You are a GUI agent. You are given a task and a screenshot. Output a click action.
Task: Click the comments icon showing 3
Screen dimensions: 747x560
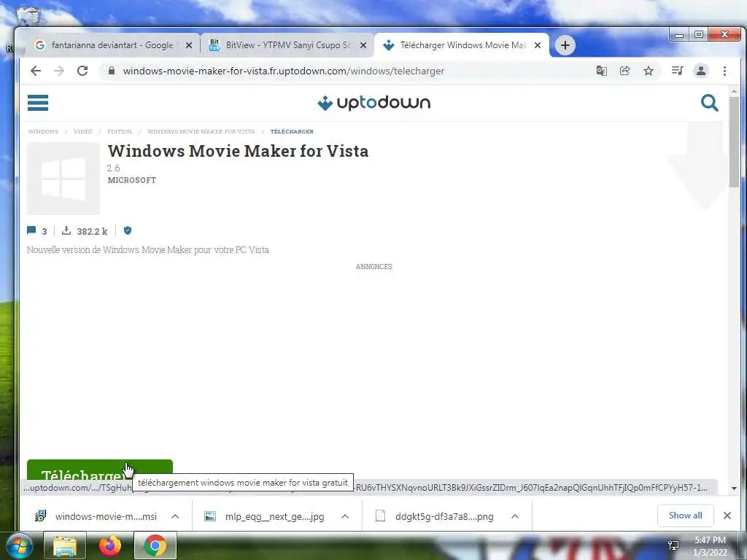[31, 230]
